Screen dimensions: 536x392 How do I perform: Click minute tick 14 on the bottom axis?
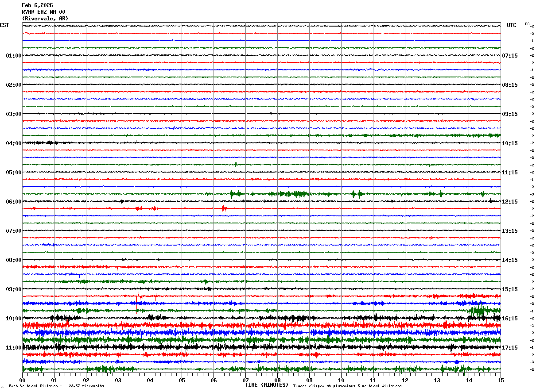tap(469, 380)
